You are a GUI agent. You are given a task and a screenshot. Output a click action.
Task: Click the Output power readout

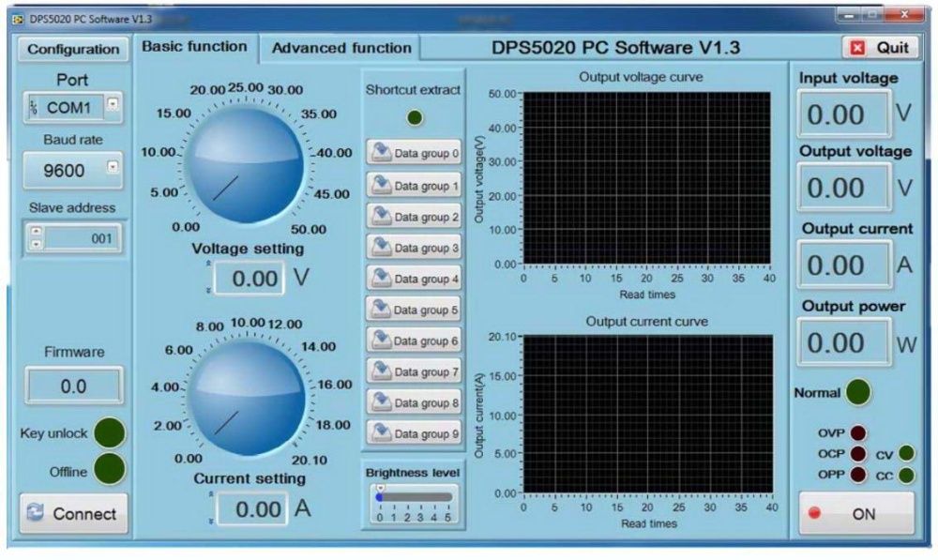844,342
